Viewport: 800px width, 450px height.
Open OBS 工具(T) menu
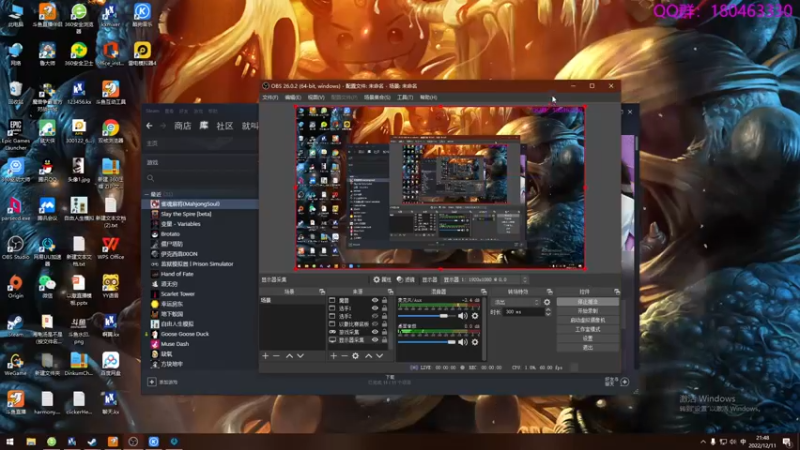(405, 97)
